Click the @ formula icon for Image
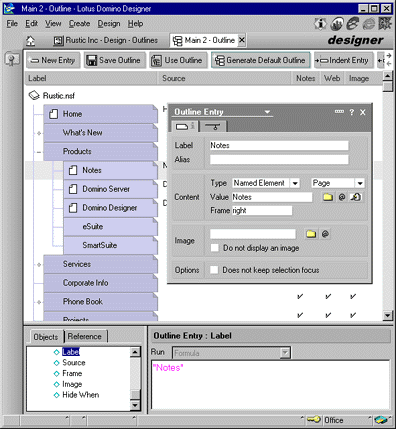396x429 pixels. (325, 234)
